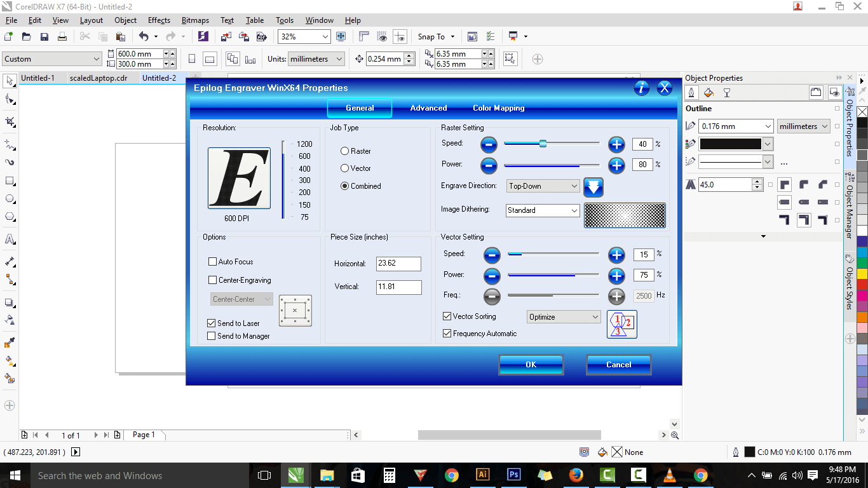Click the Print icon in CorelDRAW toolbar

[62, 37]
